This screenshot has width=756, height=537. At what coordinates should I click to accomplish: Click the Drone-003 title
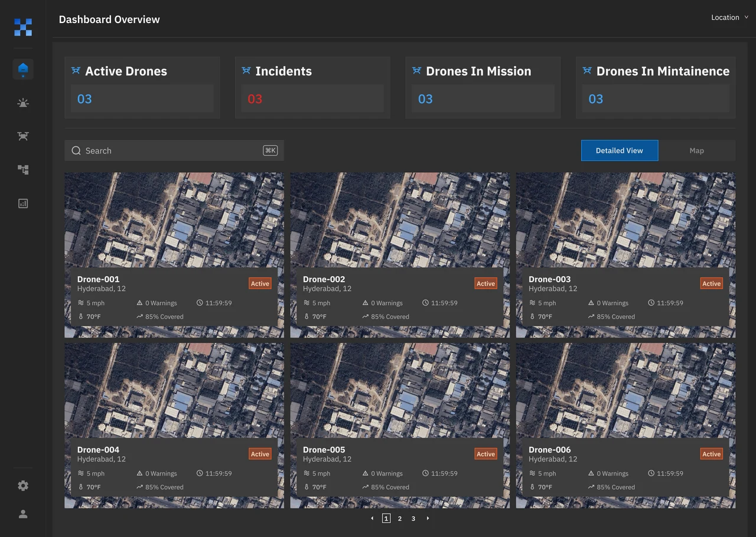[x=550, y=279]
